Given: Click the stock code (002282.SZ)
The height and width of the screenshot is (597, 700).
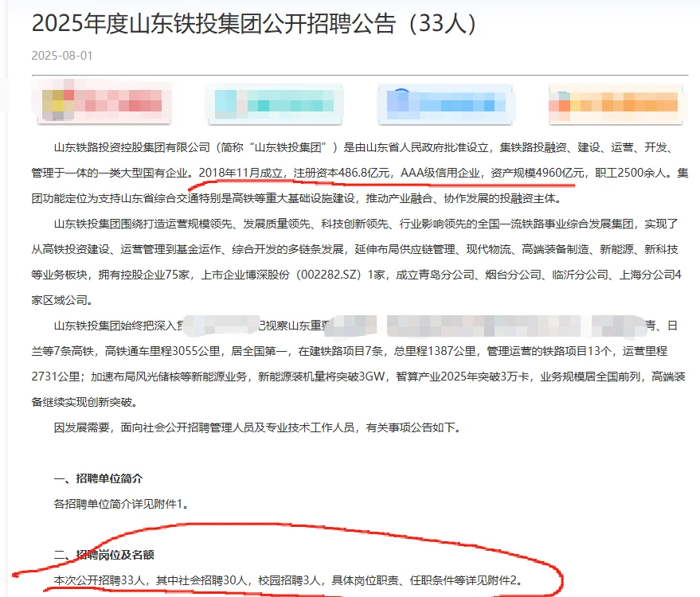Looking at the screenshot, I should pos(329,275).
